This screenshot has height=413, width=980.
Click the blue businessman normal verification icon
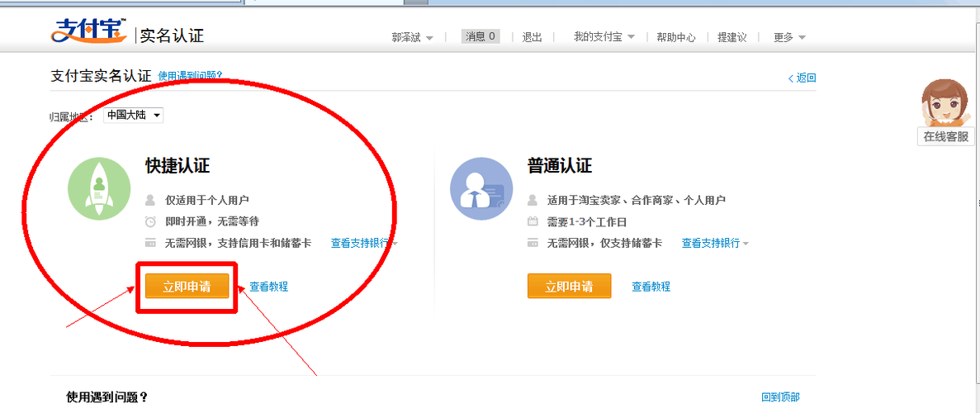click(481, 188)
